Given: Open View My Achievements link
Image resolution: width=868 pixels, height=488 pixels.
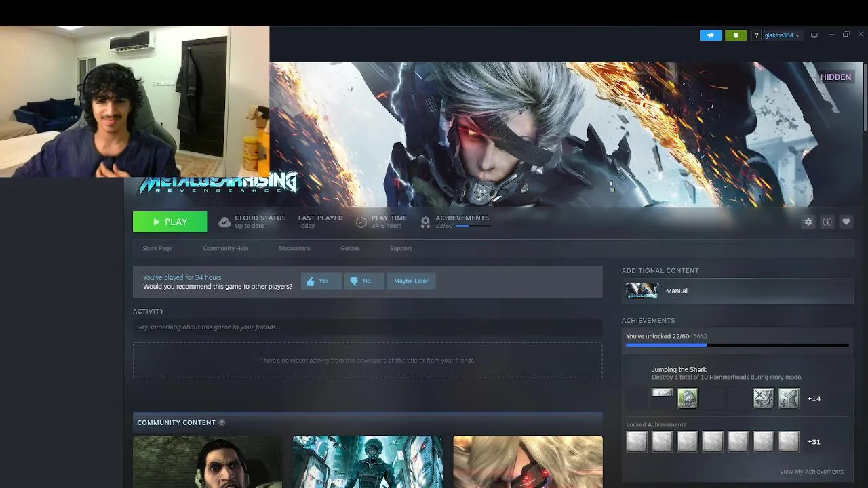Looking at the screenshot, I should pyautogui.click(x=811, y=472).
